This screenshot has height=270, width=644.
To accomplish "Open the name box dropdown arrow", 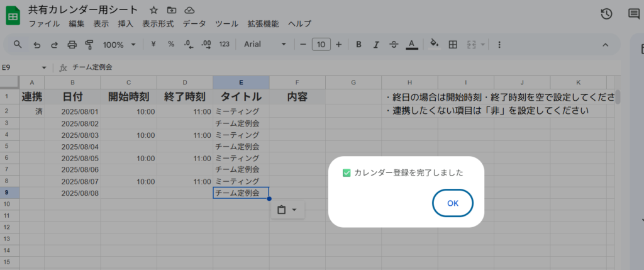I will pos(44,67).
